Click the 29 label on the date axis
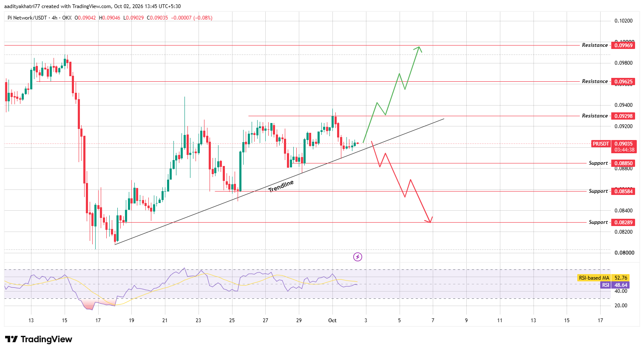Image resolution: width=644 pixels, height=352 pixels. click(x=299, y=321)
